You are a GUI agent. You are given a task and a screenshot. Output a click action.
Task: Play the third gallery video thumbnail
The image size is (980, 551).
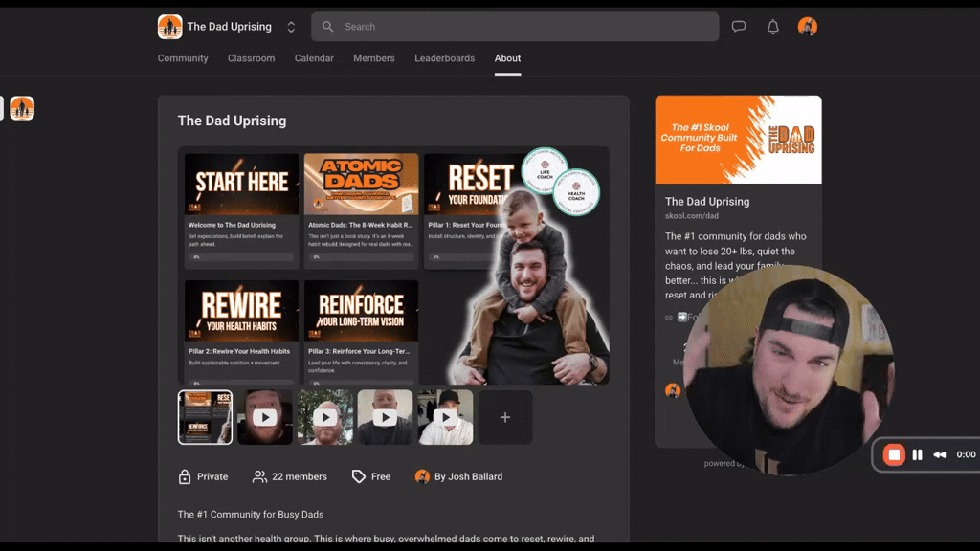[x=325, y=417]
